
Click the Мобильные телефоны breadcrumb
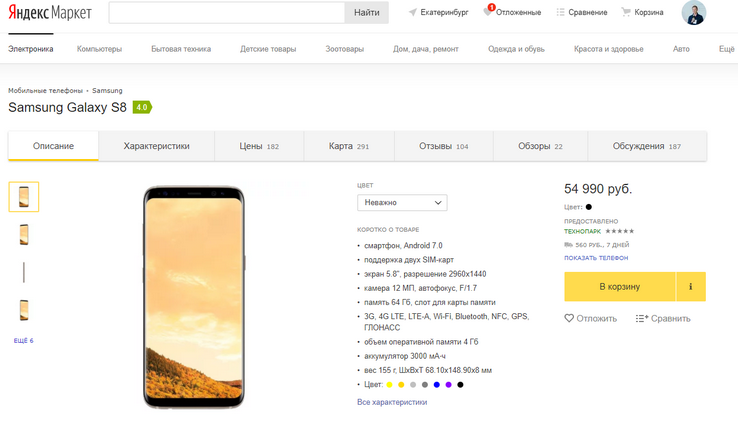tap(45, 90)
